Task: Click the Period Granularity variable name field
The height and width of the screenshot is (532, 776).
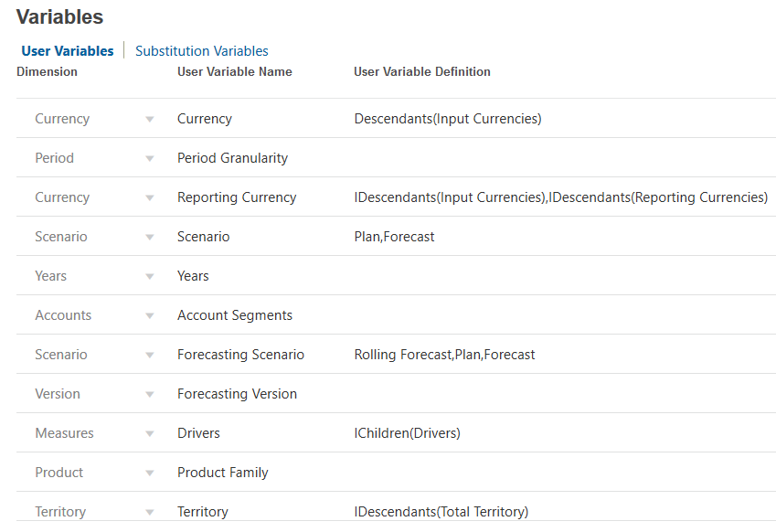Action: (x=232, y=157)
